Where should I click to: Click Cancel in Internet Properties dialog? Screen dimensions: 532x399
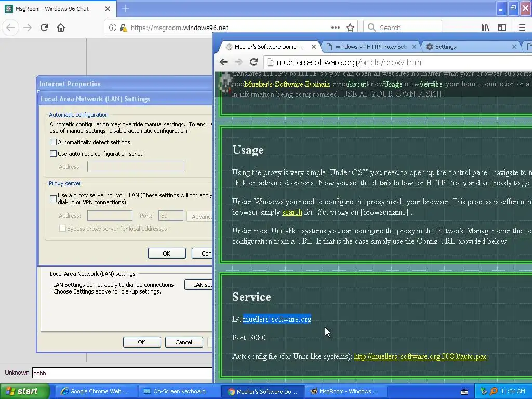pyautogui.click(x=184, y=342)
